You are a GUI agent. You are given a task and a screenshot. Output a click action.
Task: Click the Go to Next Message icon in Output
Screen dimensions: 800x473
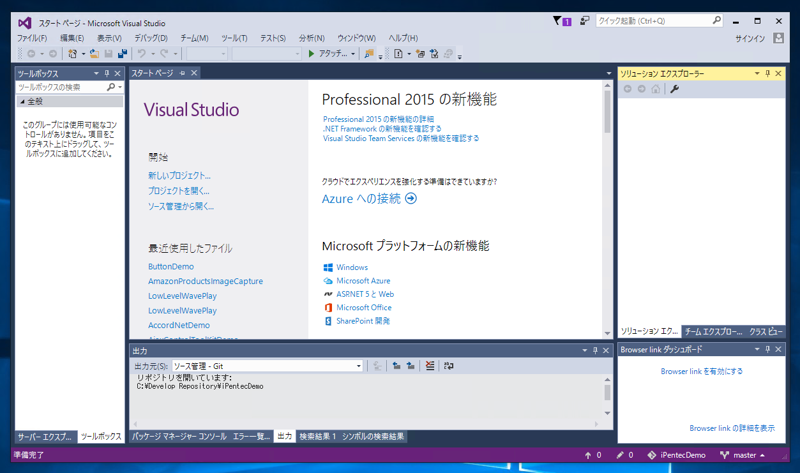[x=410, y=366]
